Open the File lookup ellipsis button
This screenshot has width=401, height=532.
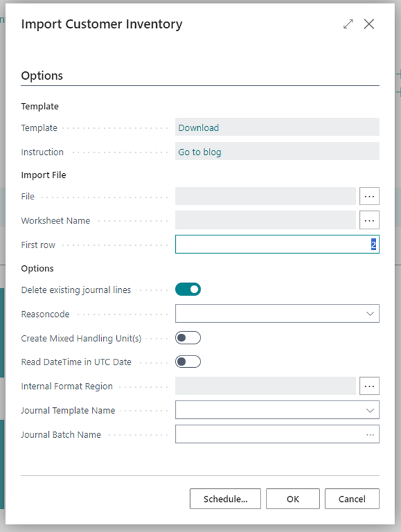point(369,196)
